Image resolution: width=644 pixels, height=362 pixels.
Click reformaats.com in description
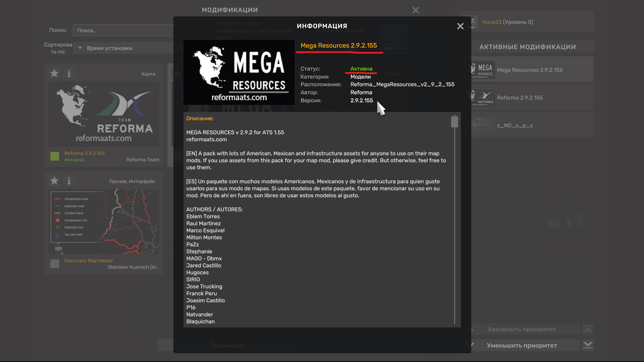[x=207, y=139]
